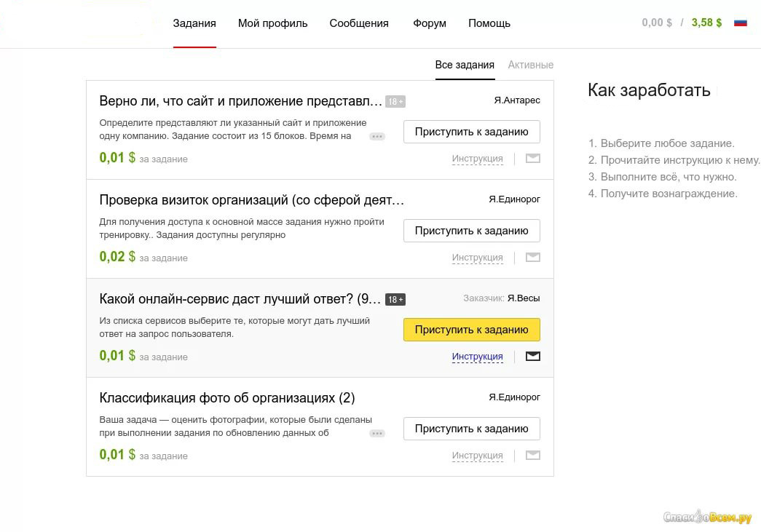The image size is (761, 532).
Task: Select the Все задания tab
Action: [465, 65]
